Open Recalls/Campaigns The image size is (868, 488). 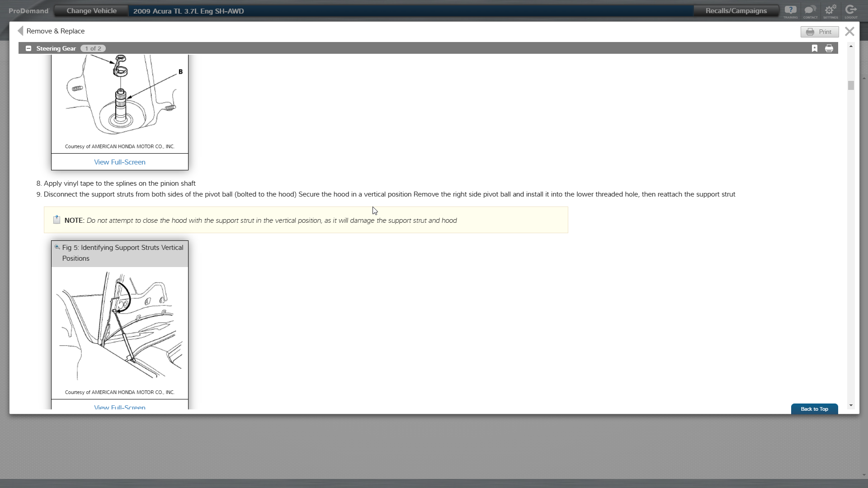point(736,11)
